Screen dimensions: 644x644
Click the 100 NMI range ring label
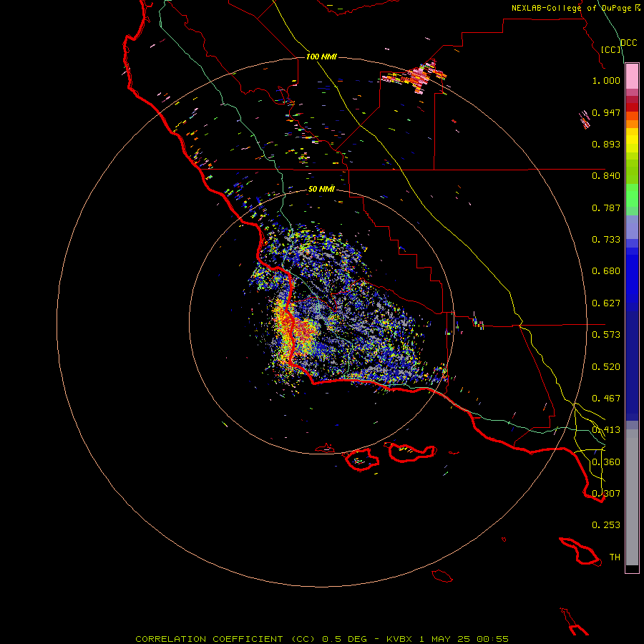coord(321,57)
